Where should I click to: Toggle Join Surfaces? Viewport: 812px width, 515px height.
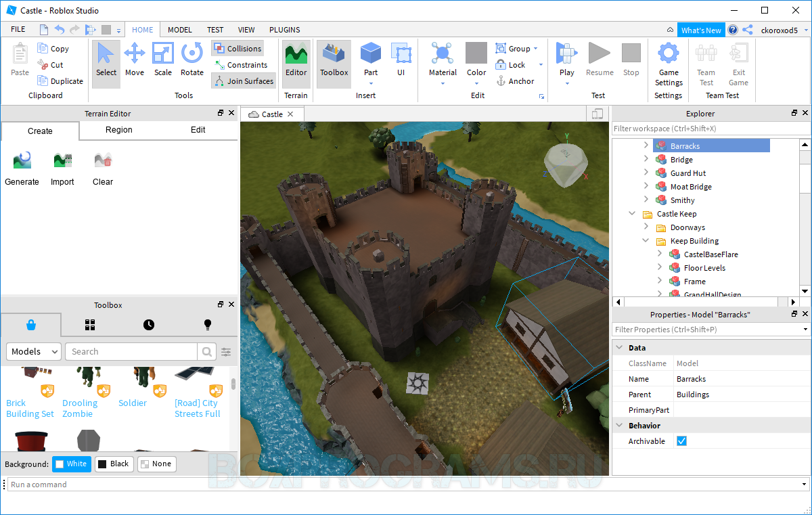click(x=244, y=81)
